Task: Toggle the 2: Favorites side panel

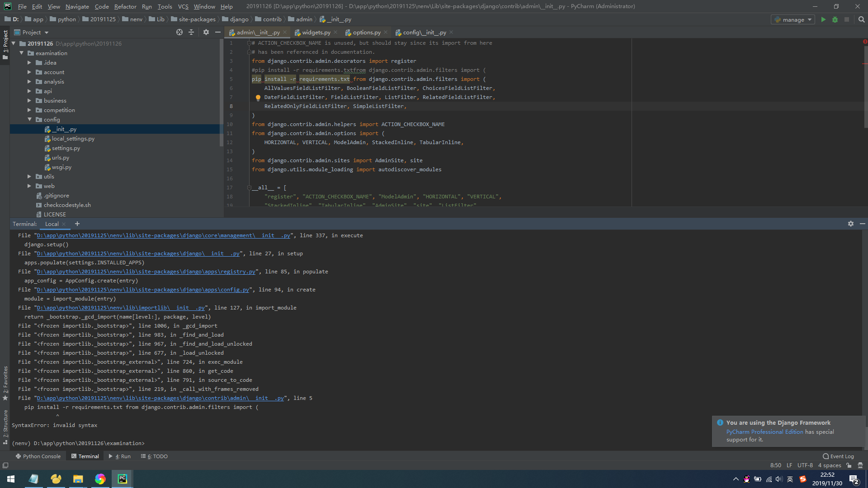Action: tap(5, 383)
